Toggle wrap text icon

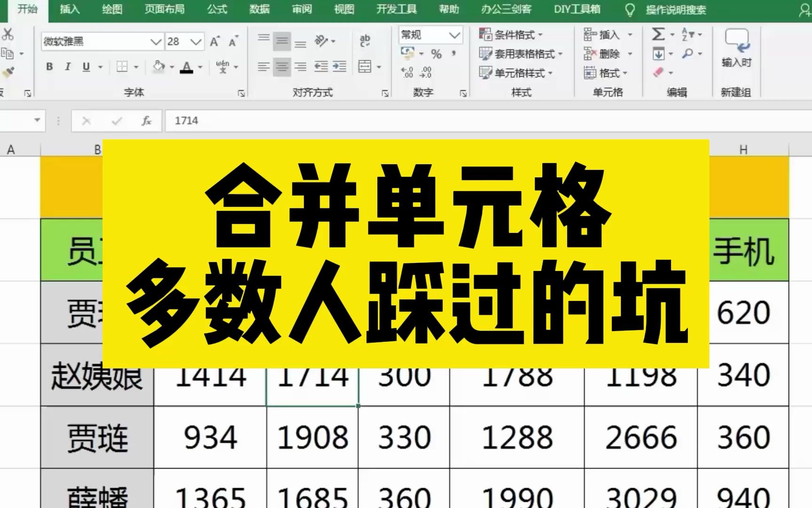pyautogui.click(x=365, y=41)
